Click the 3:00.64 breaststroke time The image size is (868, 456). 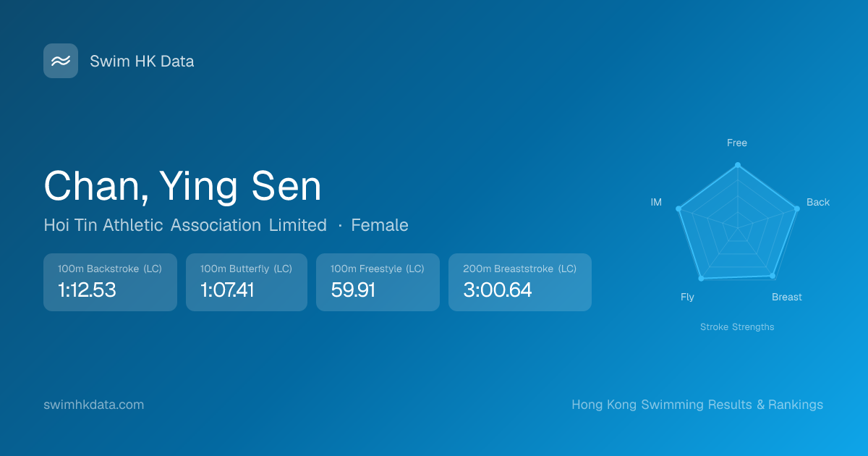[497, 290]
